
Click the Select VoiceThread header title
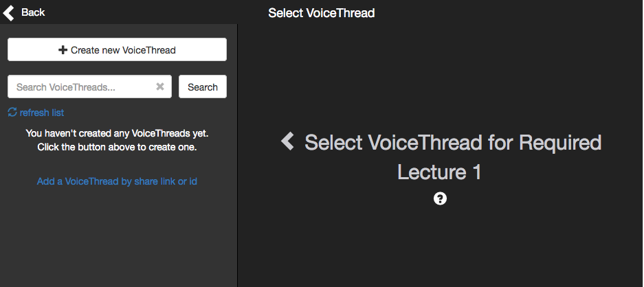tap(322, 13)
